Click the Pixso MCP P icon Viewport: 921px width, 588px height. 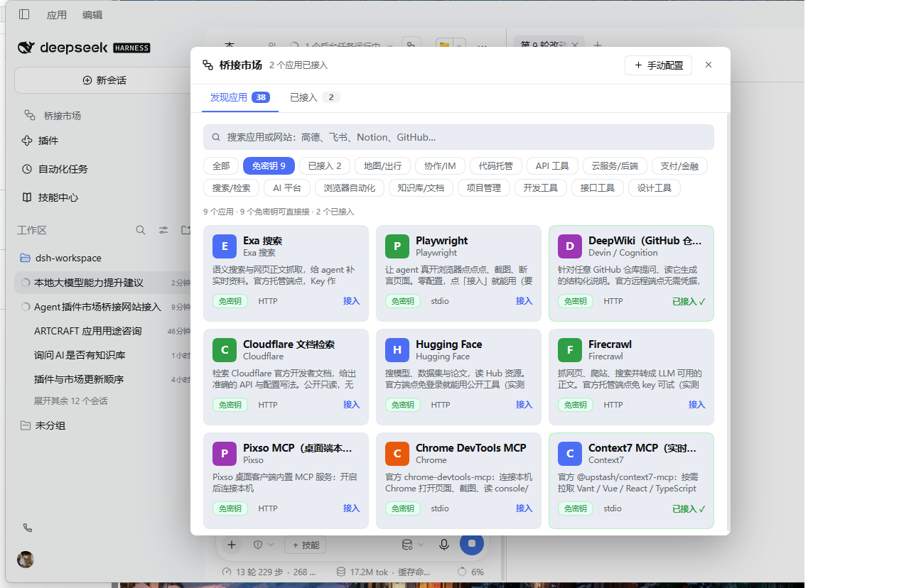tap(225, 454)
